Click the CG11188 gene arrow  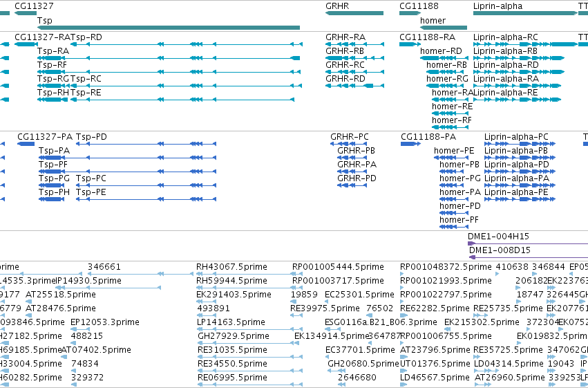(410, 13)
